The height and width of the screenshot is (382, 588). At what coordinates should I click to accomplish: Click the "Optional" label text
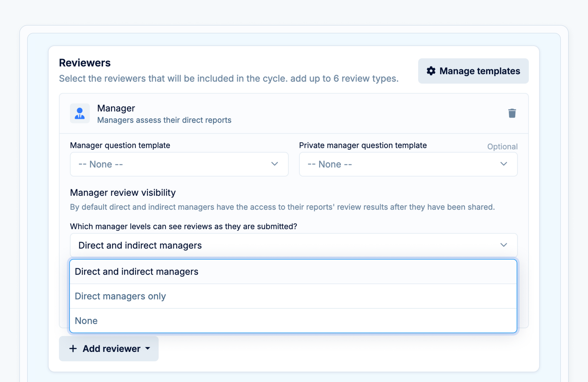(502, 147)
